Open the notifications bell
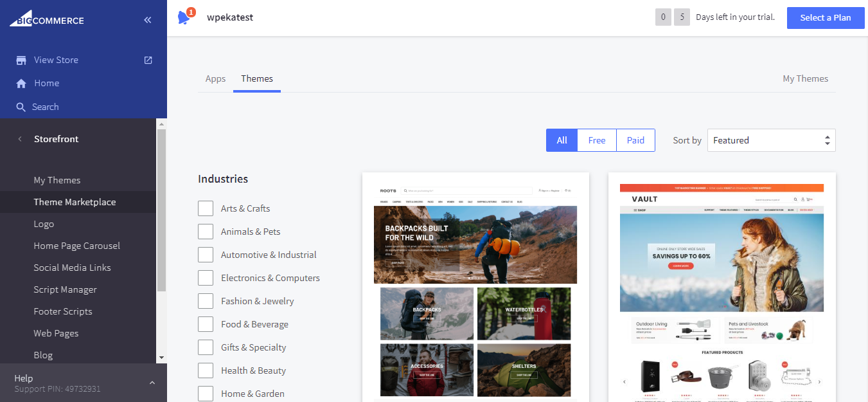This screenshot has width=868, height=402. point(184,16)
